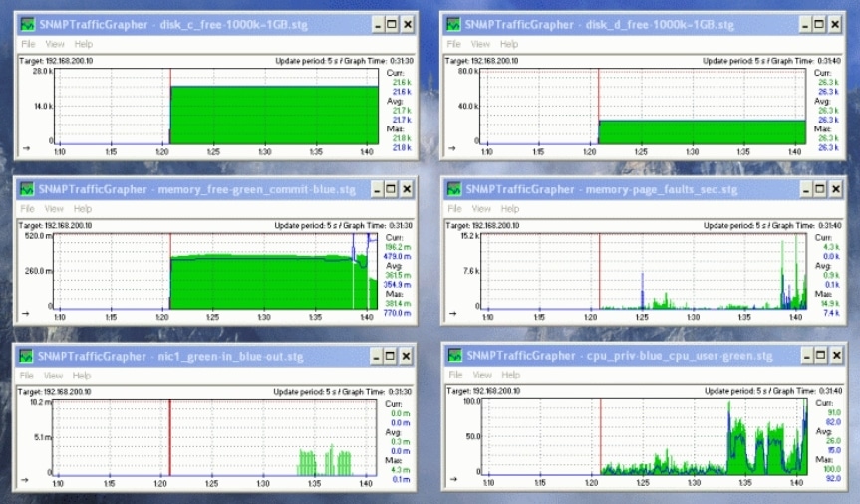
Task: Close the memory_free-green_commit-blue window
Action: pyautogui.click(x=407, y=189)
